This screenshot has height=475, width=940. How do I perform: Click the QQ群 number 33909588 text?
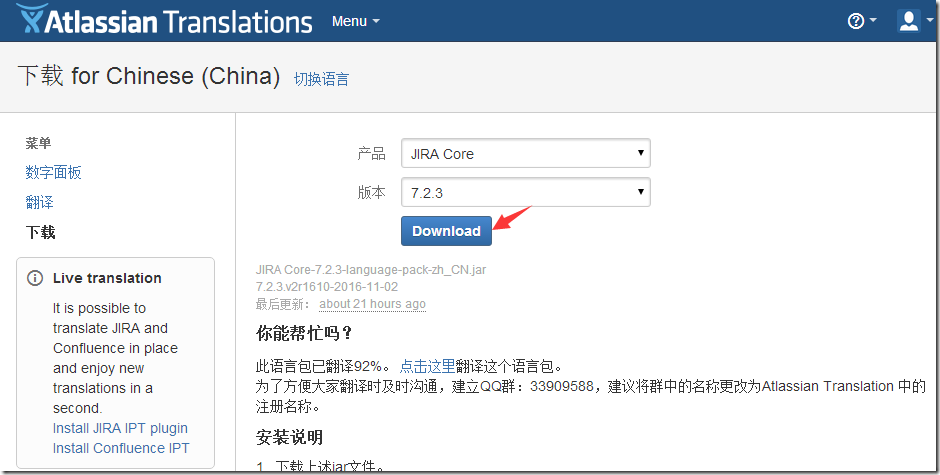tap(562, 386)
